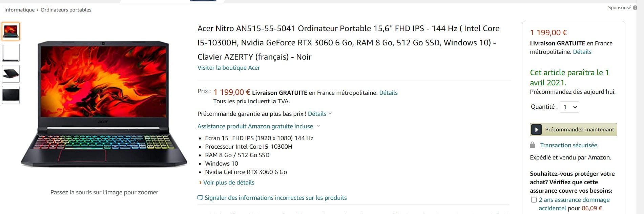This screenshot has height=214, width=644.
Task: Select the second thumbnail with white screen
Action: tap(11, 52)
